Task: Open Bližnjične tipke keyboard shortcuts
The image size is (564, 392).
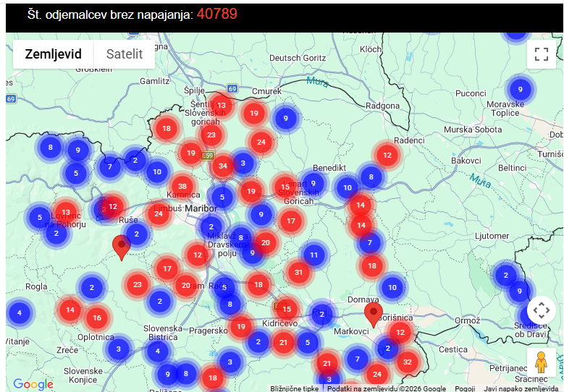Action: point(294,388)
